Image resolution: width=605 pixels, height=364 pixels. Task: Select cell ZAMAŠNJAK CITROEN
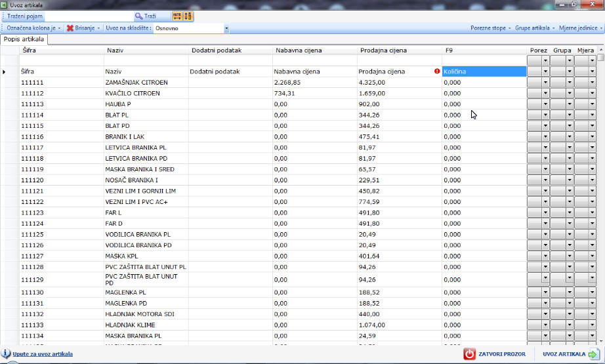[146, 82]
